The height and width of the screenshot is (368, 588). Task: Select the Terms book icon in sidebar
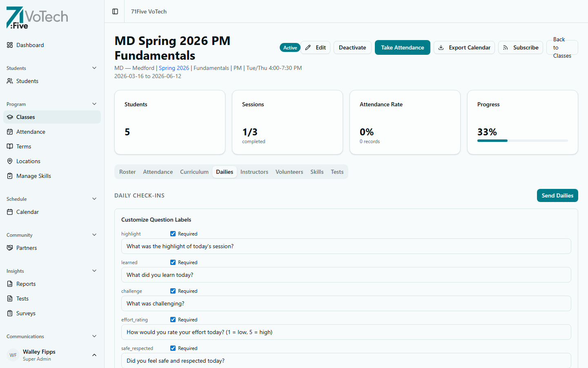click(x=9, y=146)
